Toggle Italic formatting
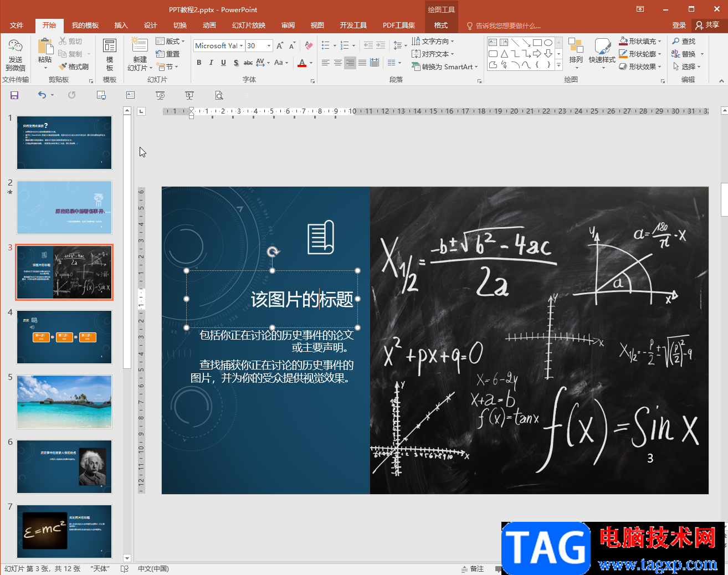728x575 pixels. (211, 63)
